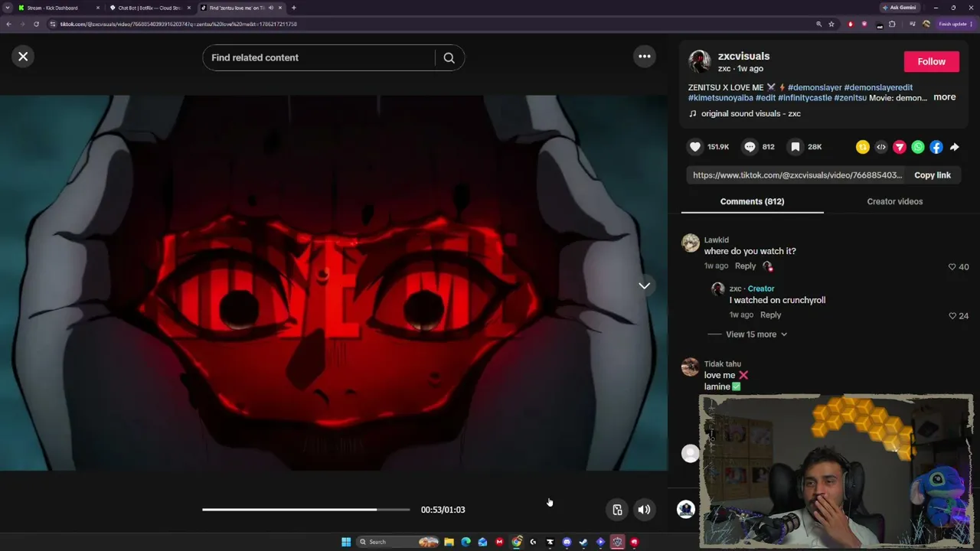Click the taskbar Search box
This screenshot has height=551, width=980.
[398, 542]
